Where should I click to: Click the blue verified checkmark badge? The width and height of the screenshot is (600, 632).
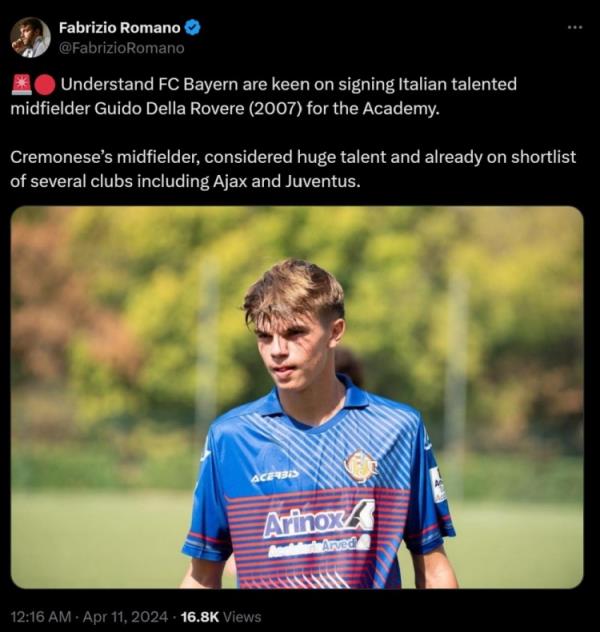[x=193, y=28]
